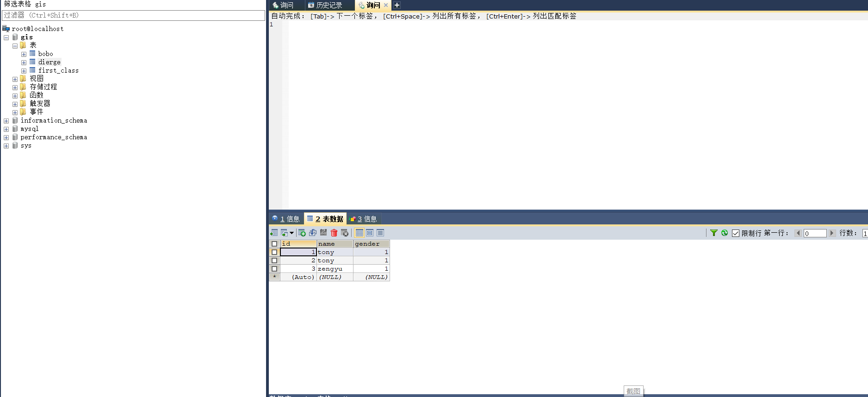The width and height of the screenshot is (868, 397).
Task: Expand the mysql database node
Action: pyautogui.click(x=6, y=129)
